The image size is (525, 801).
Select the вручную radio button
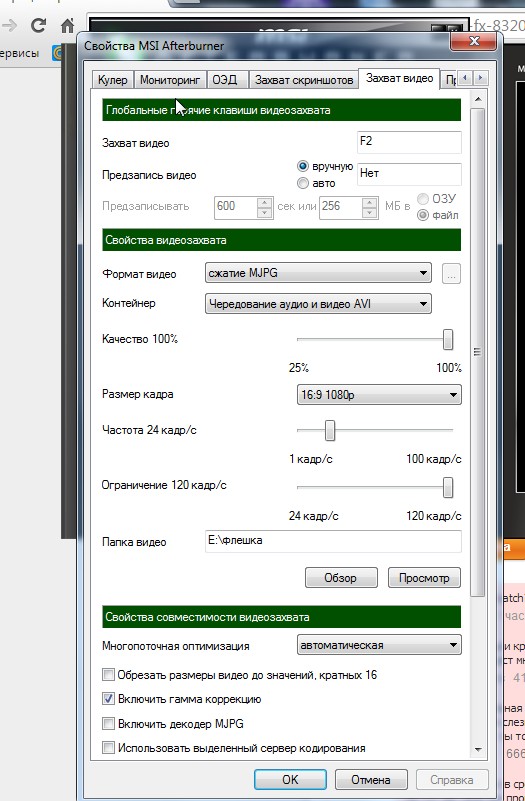(x=303, y=167)
